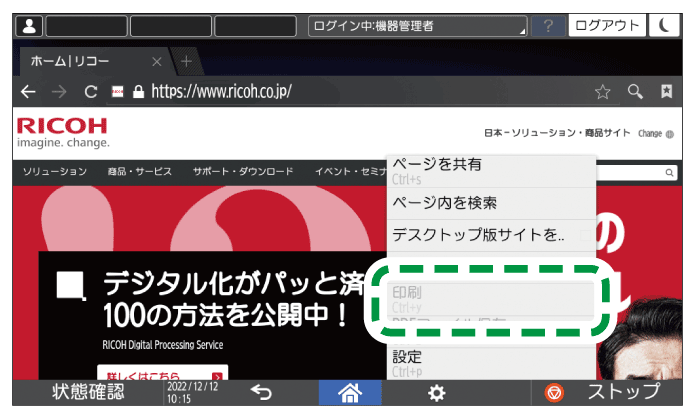Bookmark page with star icon
Image resolution: width=694 pixels, height=411 pixels.
[x=602, y=92]
